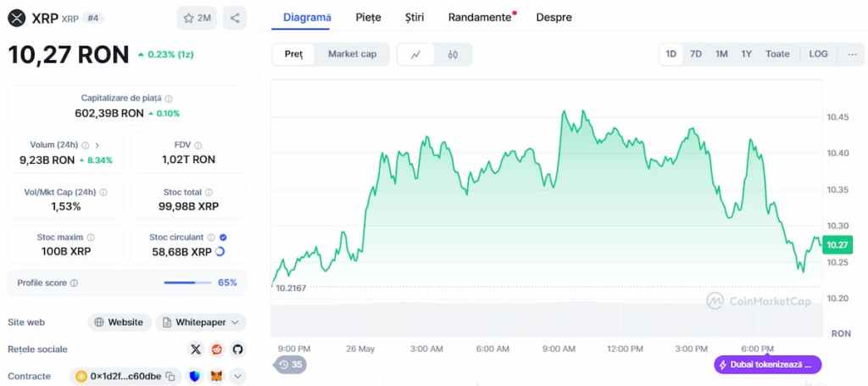
Task: Open the XRP Website link
Action: [x=120, y=322]
